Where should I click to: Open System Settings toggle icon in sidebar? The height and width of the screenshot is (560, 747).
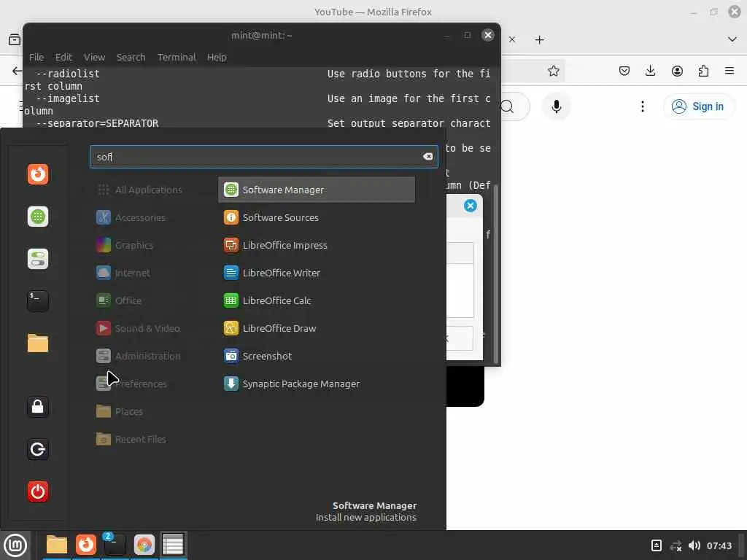38,259
